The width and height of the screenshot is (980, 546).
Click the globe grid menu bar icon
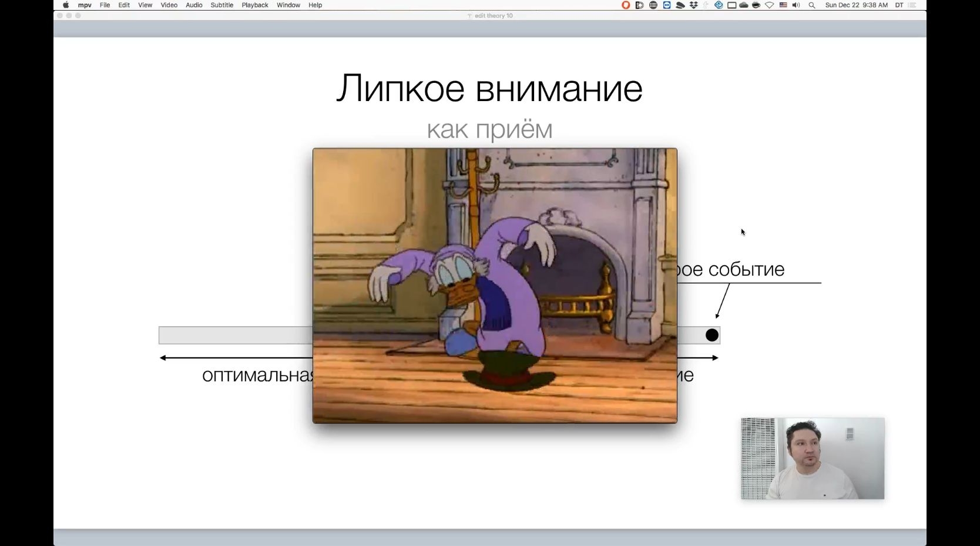[x=653, y=5]
